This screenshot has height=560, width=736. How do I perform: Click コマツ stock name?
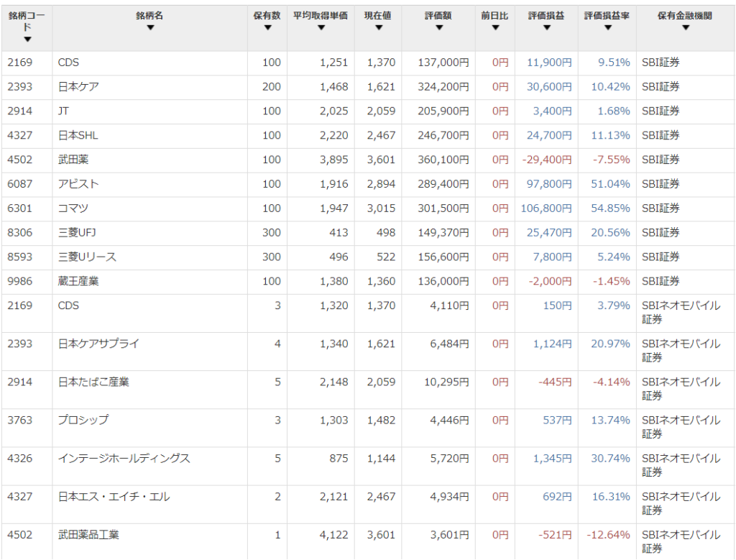pyautogui.click(x=73, y=208)
